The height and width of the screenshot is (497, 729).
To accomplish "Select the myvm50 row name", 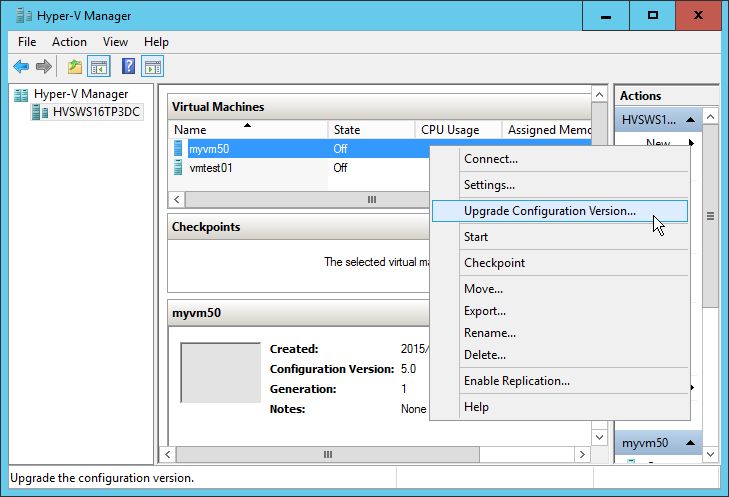I will (209, 149).
